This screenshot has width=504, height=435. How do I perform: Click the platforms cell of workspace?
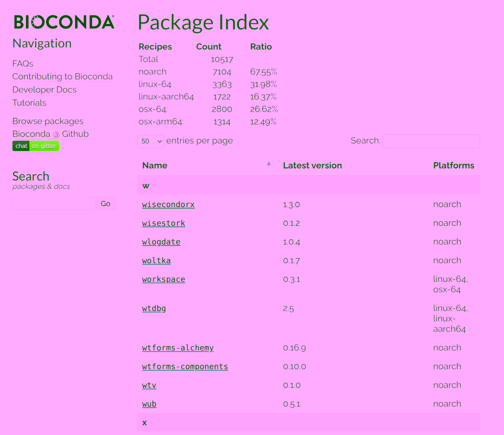450,284
